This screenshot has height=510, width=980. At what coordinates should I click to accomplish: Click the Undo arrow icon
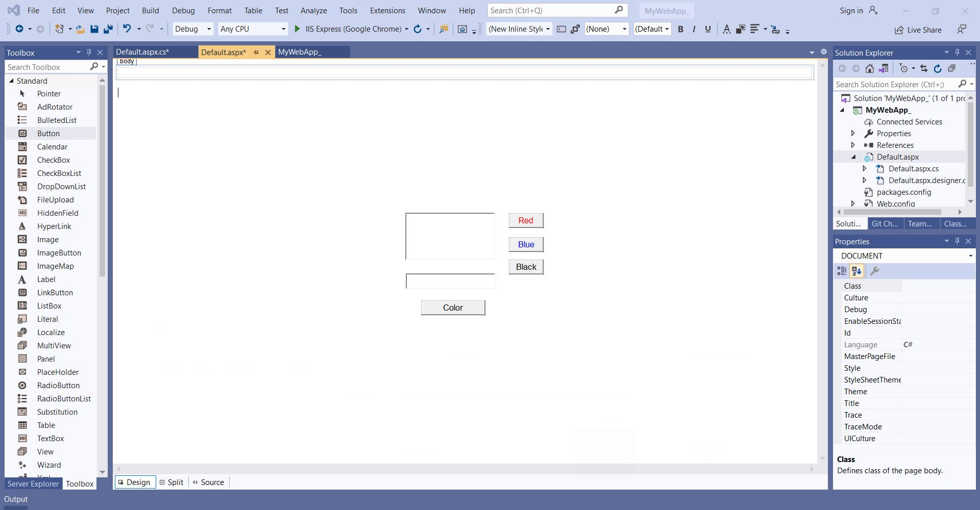coord(127,29)
